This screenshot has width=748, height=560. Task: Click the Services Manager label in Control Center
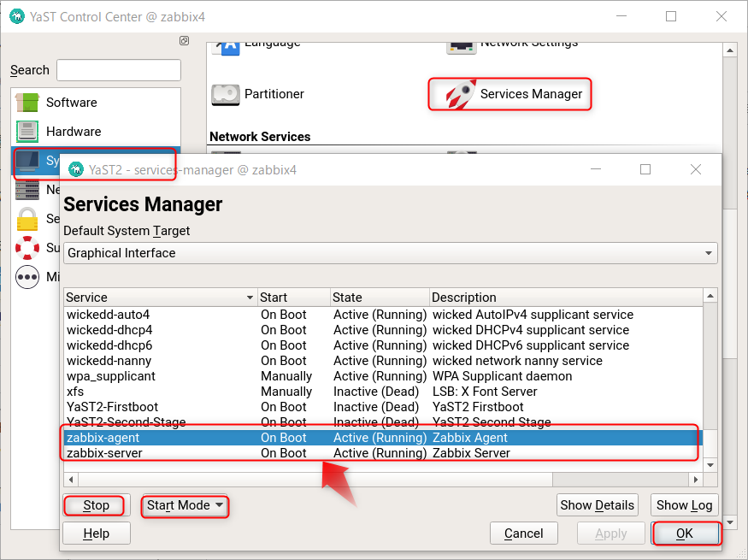(x=531, y=94)
